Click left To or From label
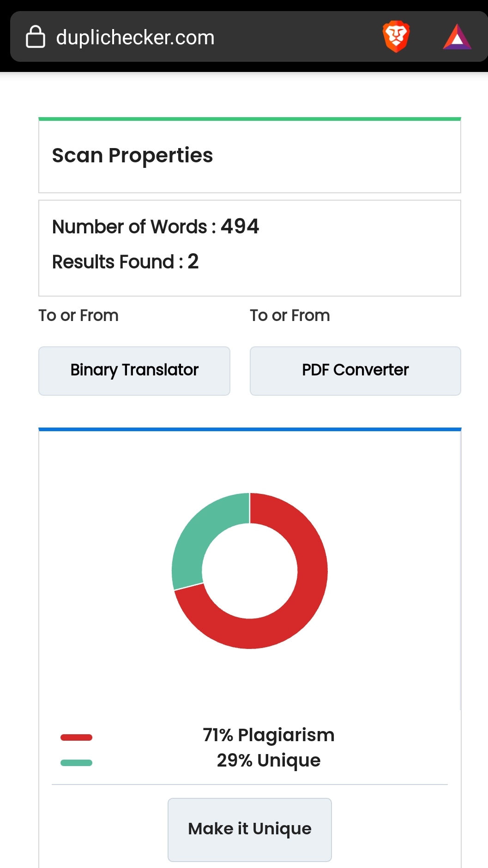Image resolution: width=488 pixels, height=868 pixels. [x=78, y=315]
